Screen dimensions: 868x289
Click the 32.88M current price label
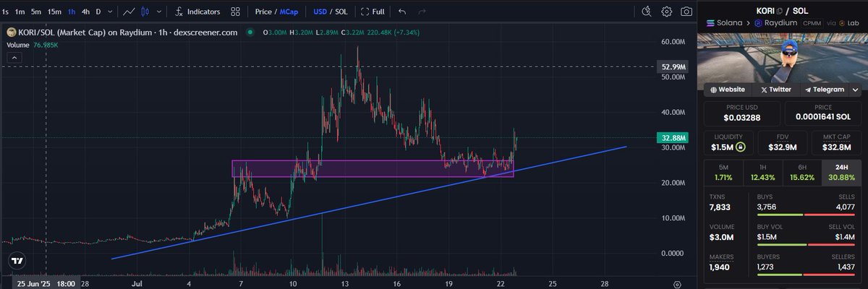click(673, 137)
